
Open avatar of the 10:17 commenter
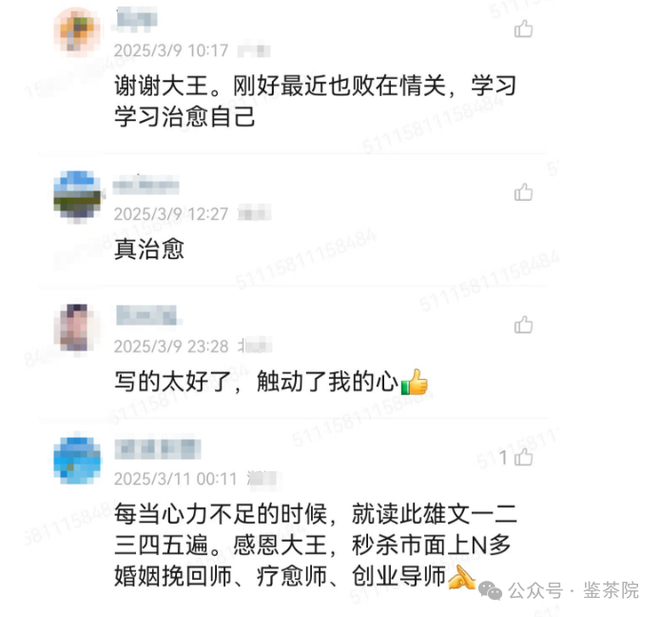coord(77,32)
